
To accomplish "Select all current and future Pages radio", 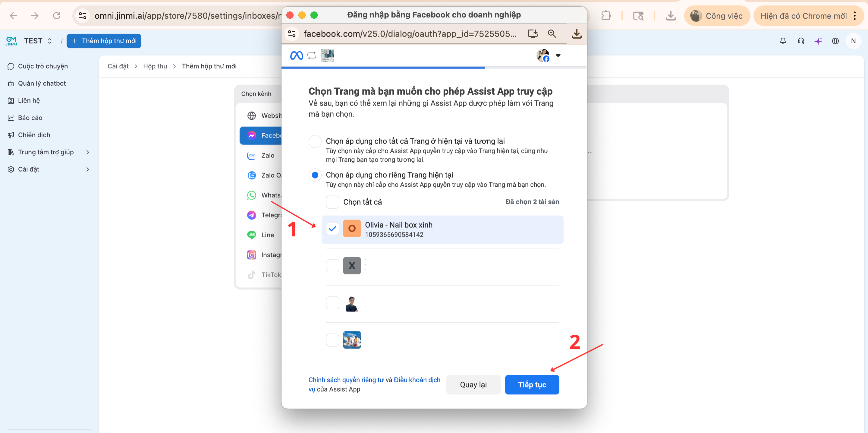I will pos(315,141).
